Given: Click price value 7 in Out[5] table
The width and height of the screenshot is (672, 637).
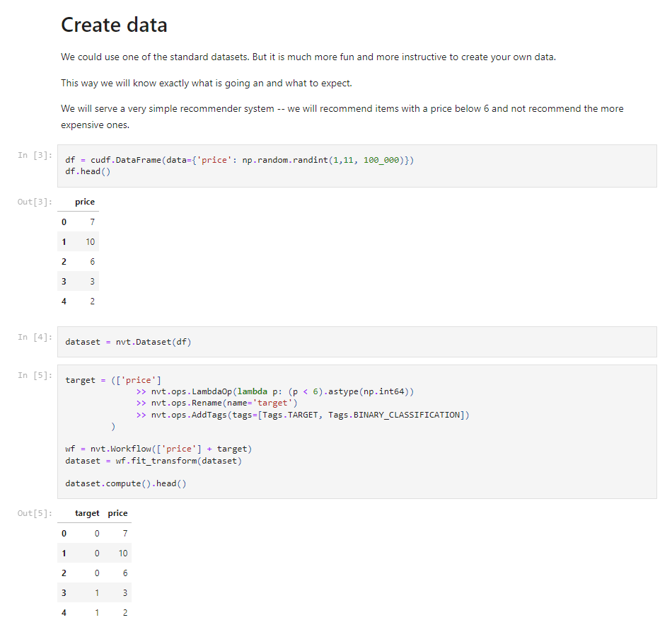Looking at the screenshot, I should click(125, 533).
